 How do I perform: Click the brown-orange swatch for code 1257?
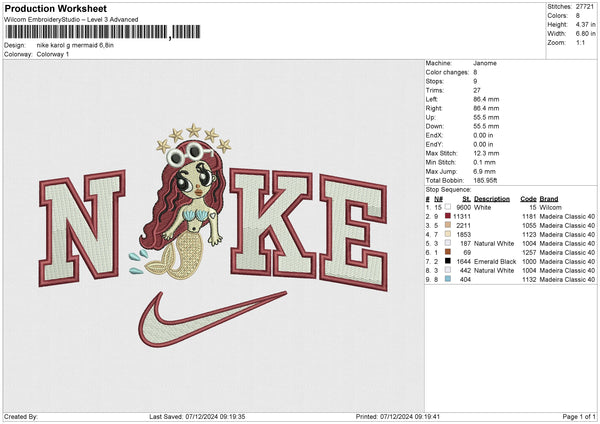[x=448, y=252]
